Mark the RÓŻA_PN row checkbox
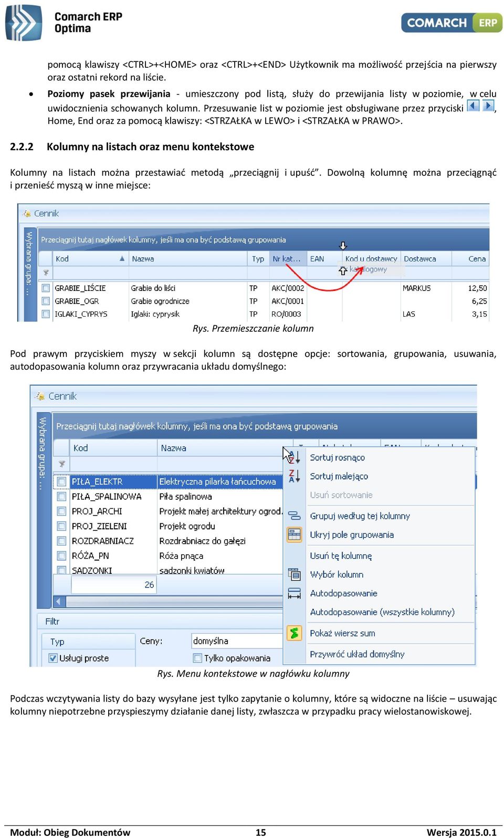Image resolution: width=504 pixels, height=838 pixels. coord(62,556)
